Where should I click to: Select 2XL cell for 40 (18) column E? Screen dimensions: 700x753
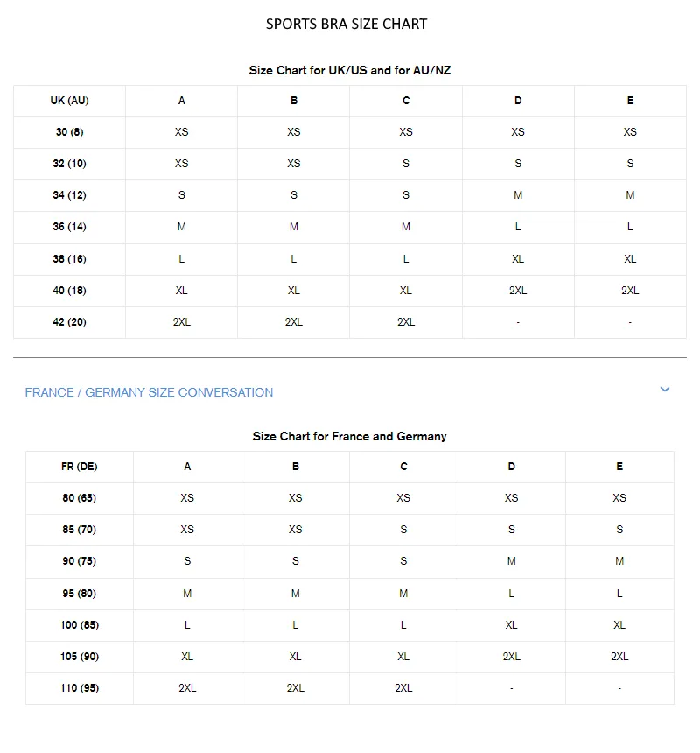[630, 291]
